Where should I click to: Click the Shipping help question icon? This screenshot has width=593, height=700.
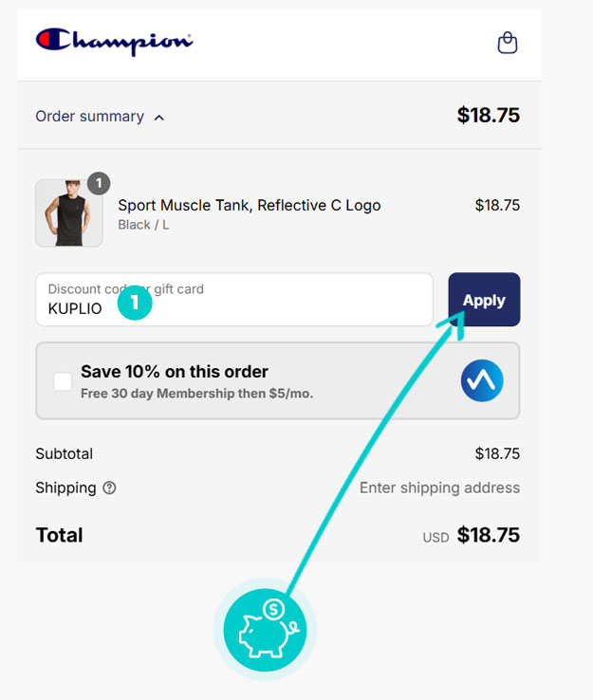pos(109,488)
